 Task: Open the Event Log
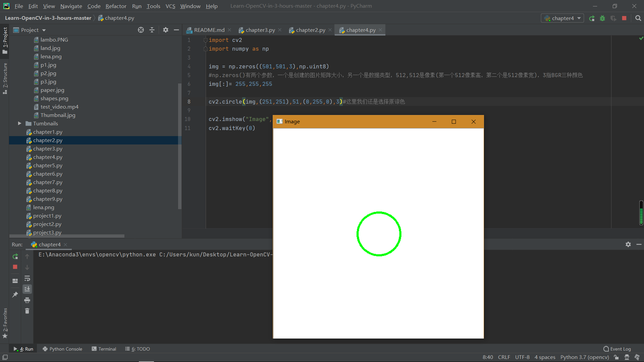617,349
